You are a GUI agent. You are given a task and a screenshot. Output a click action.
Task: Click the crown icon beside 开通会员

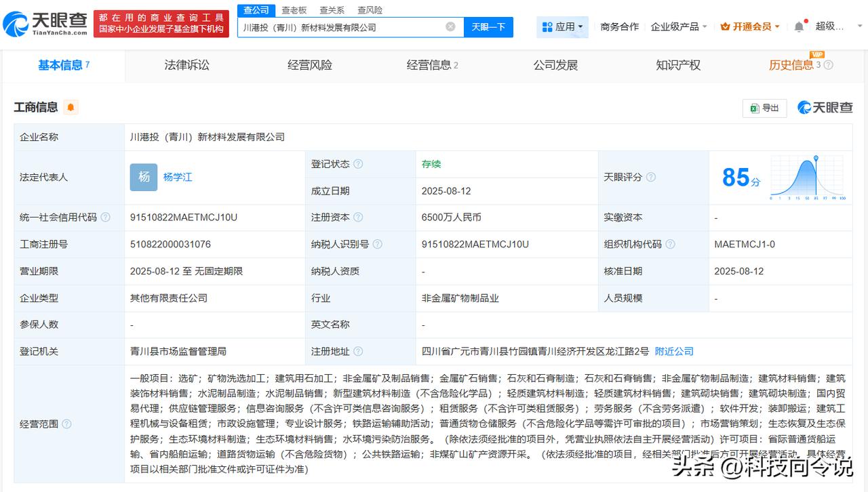tap(725, 26)
